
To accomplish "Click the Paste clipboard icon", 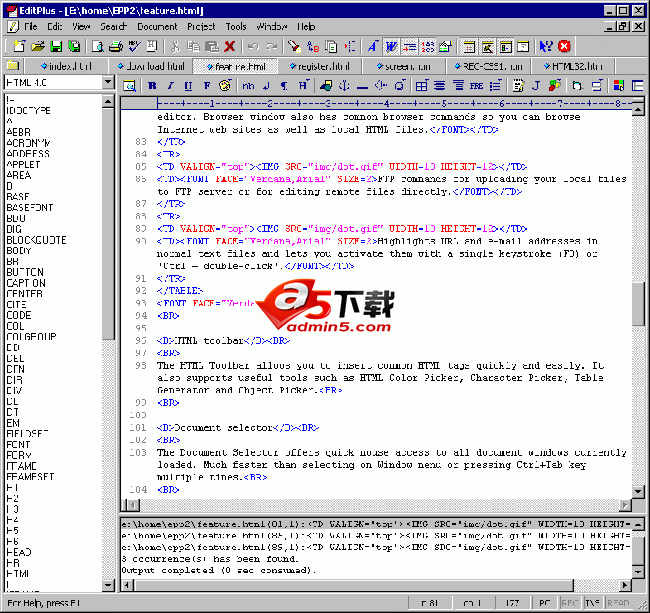I will (211, 46).
